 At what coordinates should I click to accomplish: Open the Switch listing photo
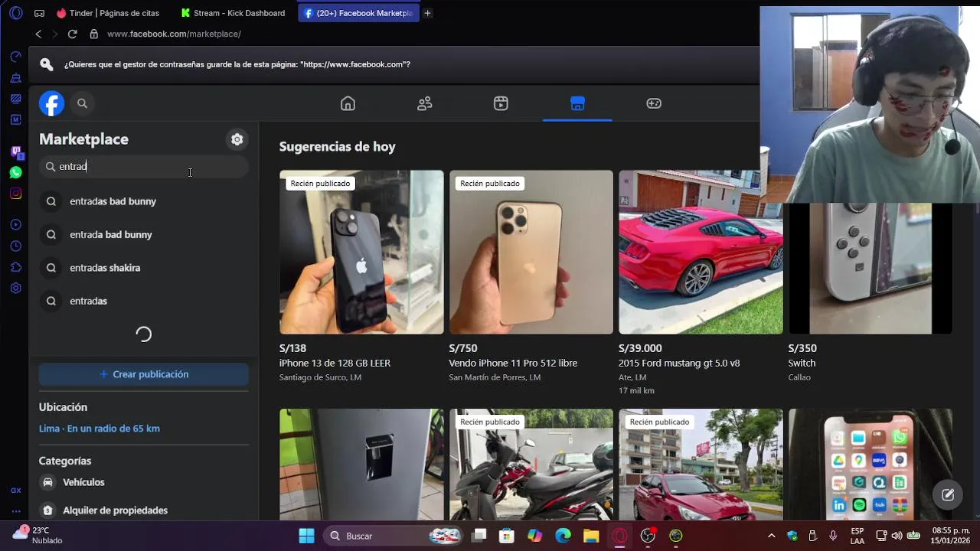[x=871, y=268]
